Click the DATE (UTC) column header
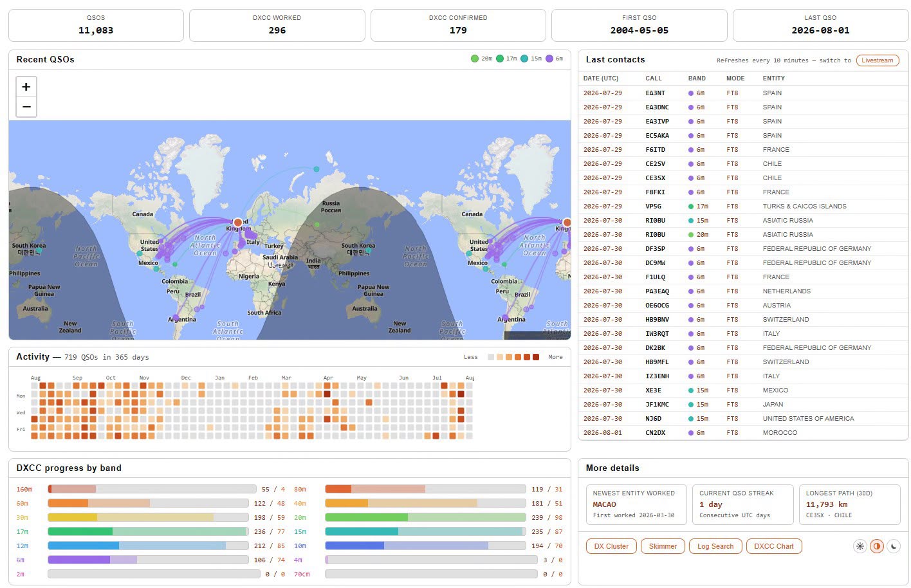Image resolution: width=911 pixels, height=588 pixels. click(x=601, y=78)
